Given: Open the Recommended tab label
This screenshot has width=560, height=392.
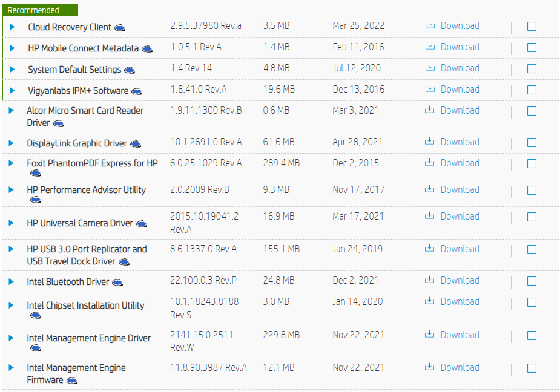Looking at the screenshot, I should click(33, 10).
